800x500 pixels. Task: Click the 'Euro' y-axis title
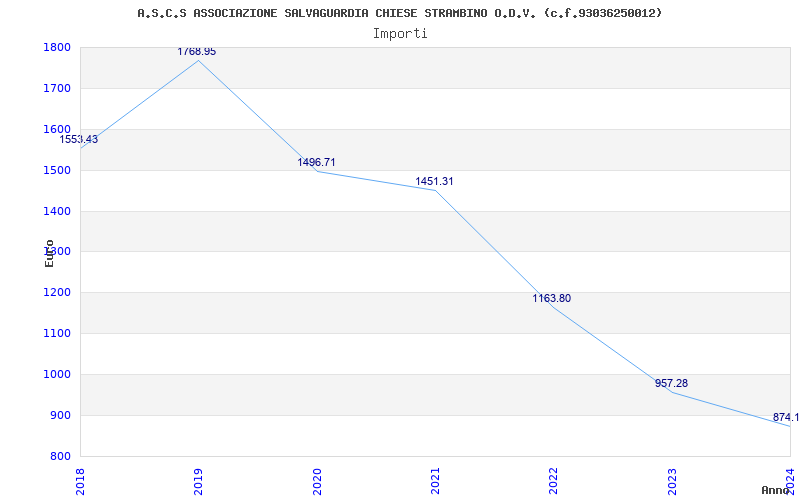tap(49, 253)
